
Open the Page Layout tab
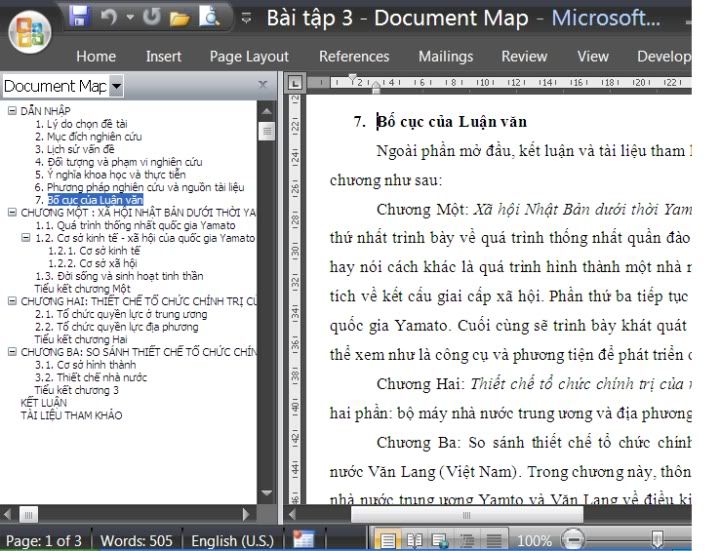pos(249,56)
